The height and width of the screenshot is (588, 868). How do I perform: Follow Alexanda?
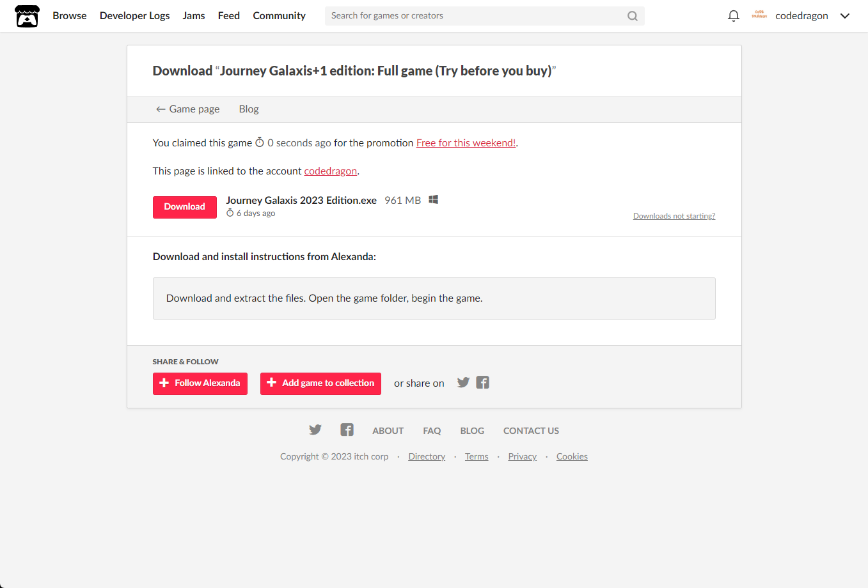click(200, 383)
